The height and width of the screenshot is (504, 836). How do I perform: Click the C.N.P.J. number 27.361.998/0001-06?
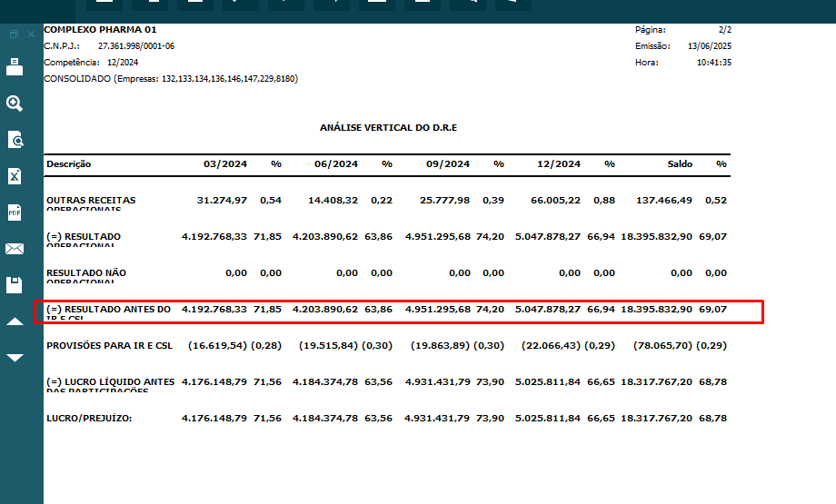(x=136, y=45)
